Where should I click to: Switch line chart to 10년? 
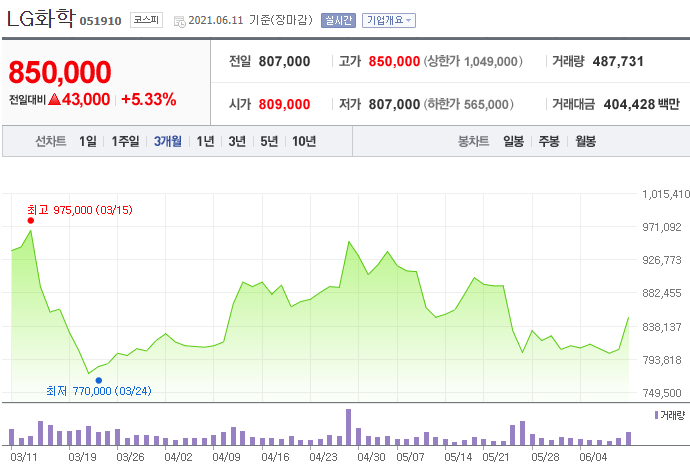tap(304, 141)
